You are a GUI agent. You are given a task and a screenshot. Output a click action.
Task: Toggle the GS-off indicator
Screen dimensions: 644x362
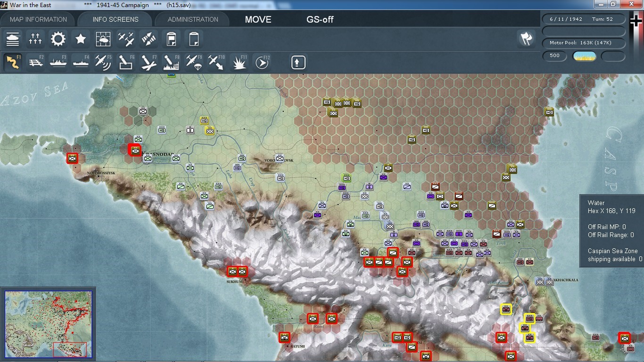click(320, 19)
